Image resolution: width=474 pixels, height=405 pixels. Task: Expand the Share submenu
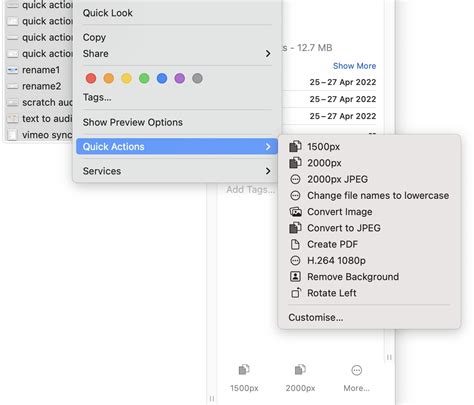tap(177, 54)
